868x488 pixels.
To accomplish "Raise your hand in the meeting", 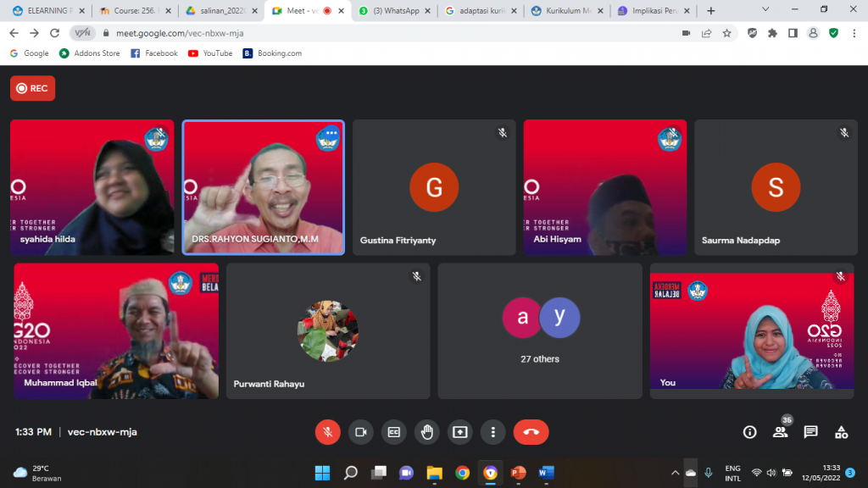I will (426, 432).
